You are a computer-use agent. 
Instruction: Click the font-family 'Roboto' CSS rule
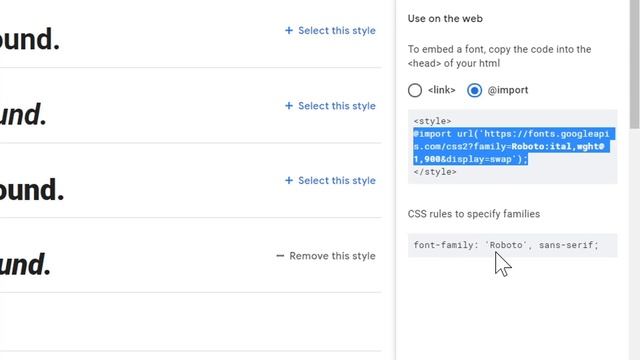pos(506,245)
